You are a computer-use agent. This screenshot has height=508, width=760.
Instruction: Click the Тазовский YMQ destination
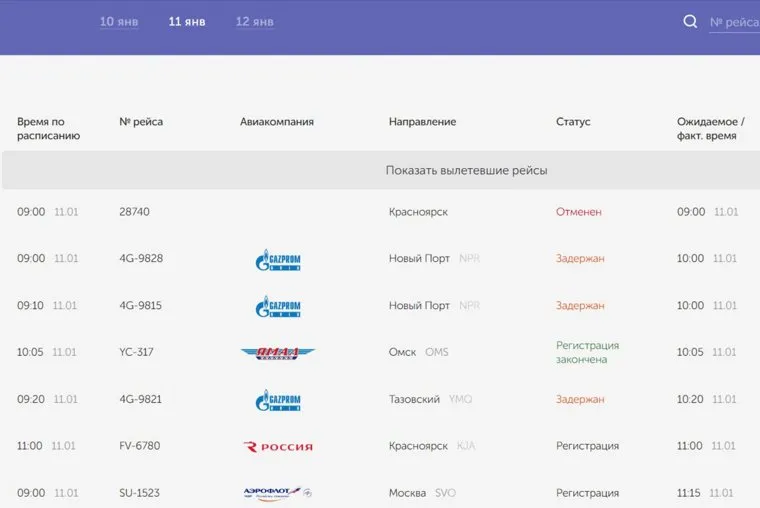coord(430,400)
